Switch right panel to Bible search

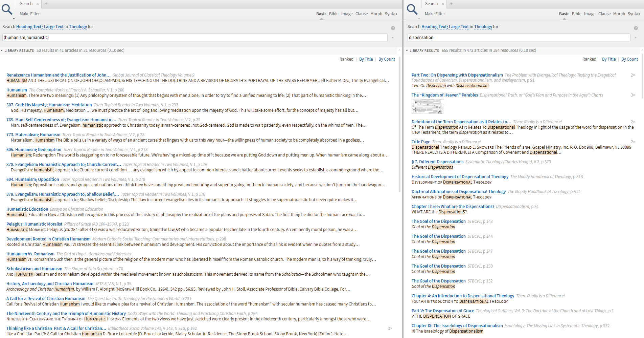point(576,14)
